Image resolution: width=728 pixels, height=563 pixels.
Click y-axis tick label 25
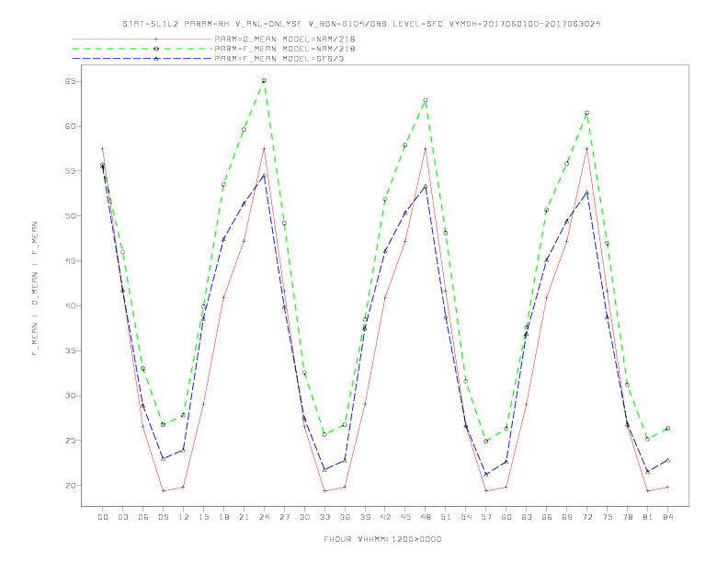(x=71, y=441)
